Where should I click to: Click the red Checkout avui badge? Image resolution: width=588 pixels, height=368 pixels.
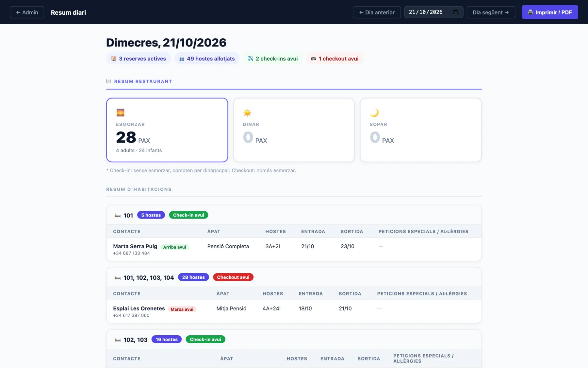233,277
